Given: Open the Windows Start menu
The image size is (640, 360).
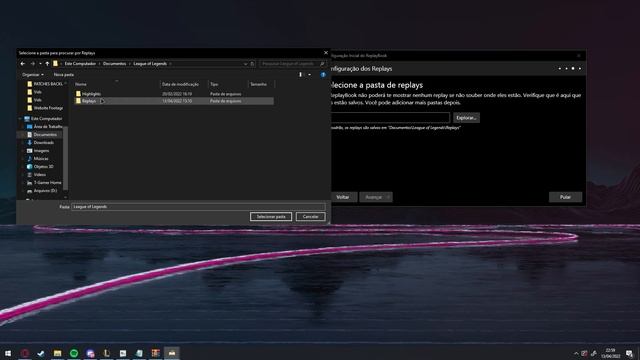Looking at the screenshot, I should 8,353.
